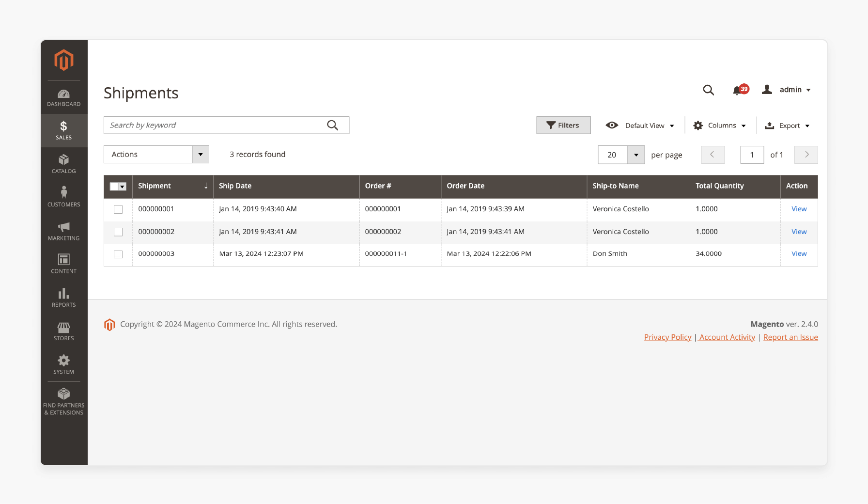The image size is (868, 504).
Task: Click the page number input field
Action: click(x=752, y=155)
